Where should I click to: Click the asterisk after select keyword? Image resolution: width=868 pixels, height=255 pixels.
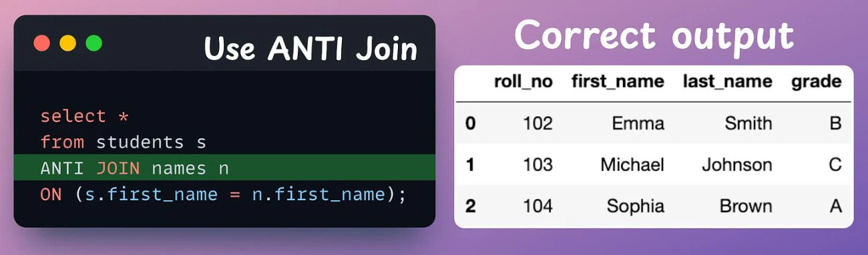click(x=123, y=116)
